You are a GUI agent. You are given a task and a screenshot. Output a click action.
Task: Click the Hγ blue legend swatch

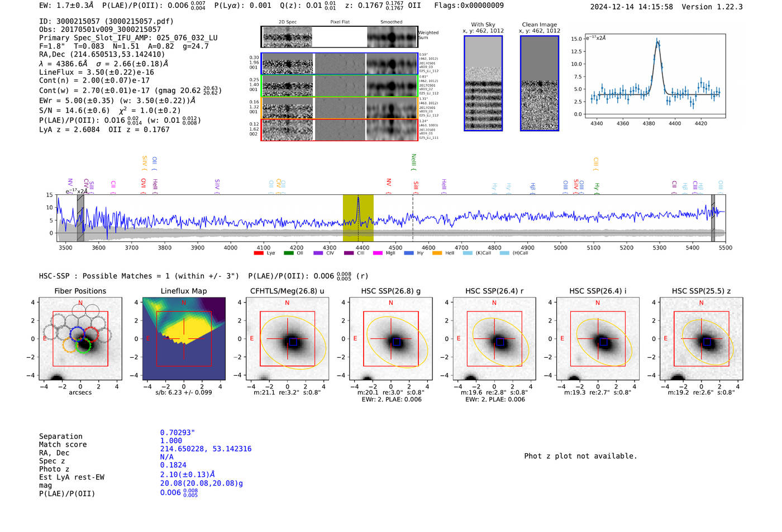[409, 253]
